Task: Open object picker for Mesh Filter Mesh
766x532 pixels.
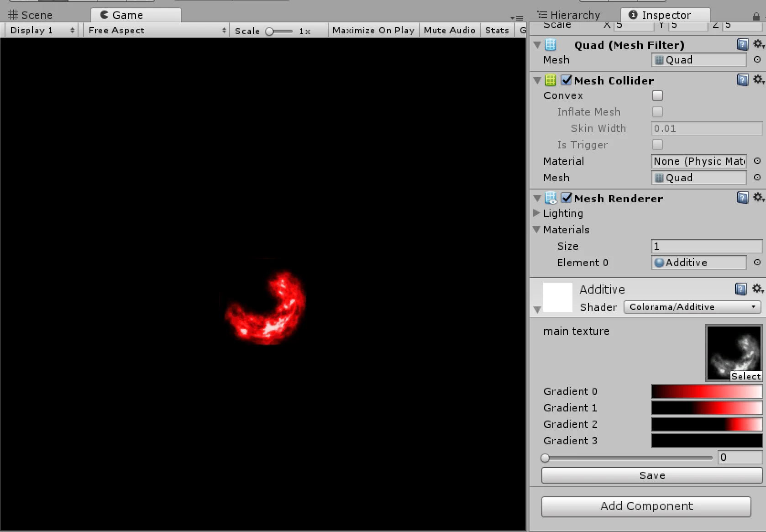Action: 757,60
